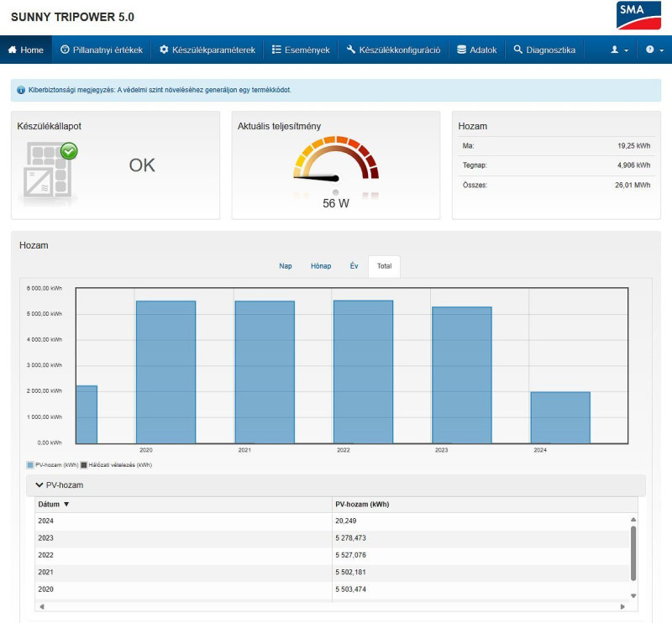The height and width of the screenshot is (623, 672).
Task: Open Adatok menu
Action: coord(477,50)
